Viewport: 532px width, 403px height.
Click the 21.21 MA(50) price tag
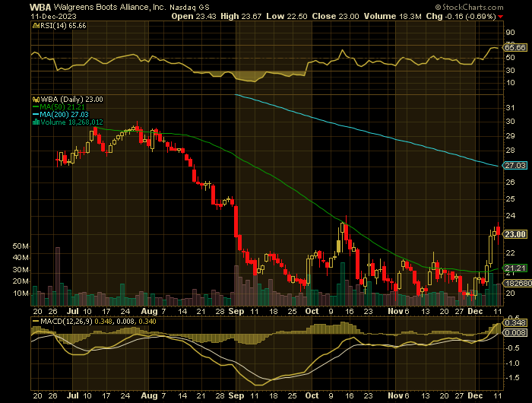point(515,268)
